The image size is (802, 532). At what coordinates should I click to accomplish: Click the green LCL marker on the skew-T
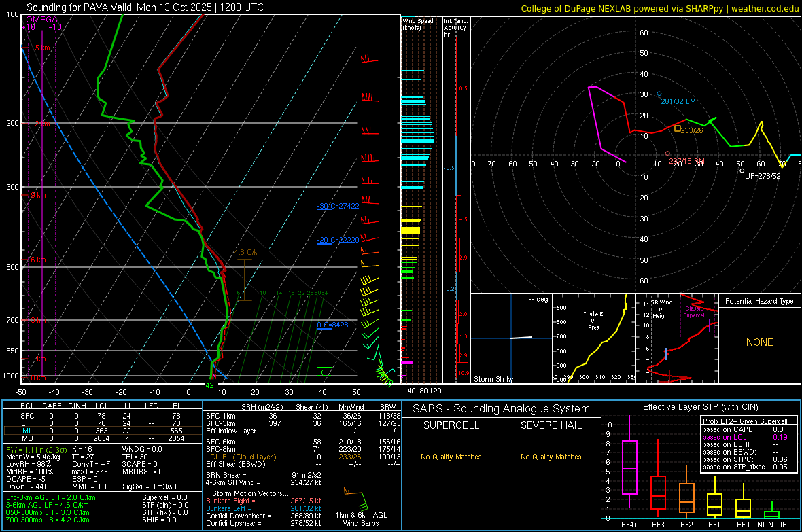324,371
